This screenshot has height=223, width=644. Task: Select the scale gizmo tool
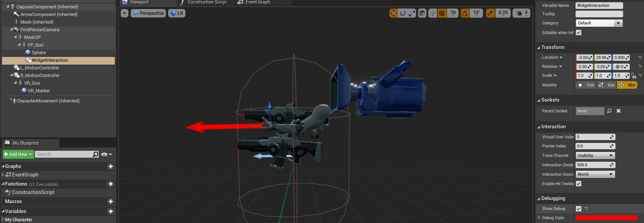(412, 13)
